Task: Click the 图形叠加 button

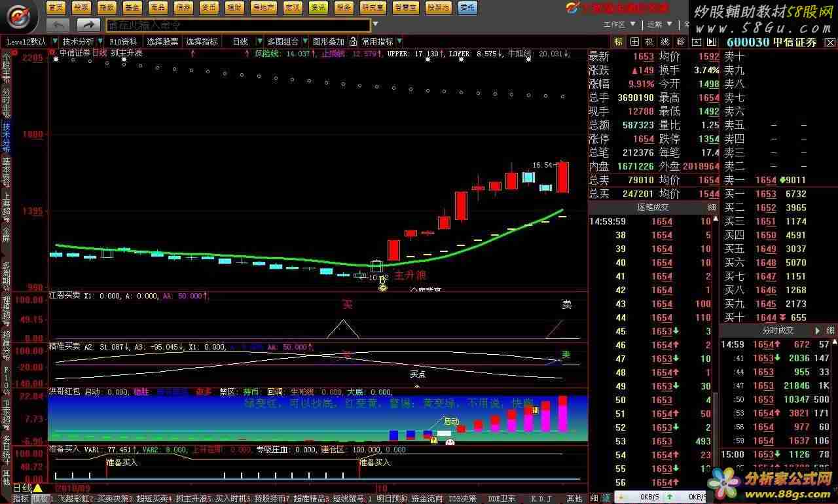Action: tap(329, 41)
